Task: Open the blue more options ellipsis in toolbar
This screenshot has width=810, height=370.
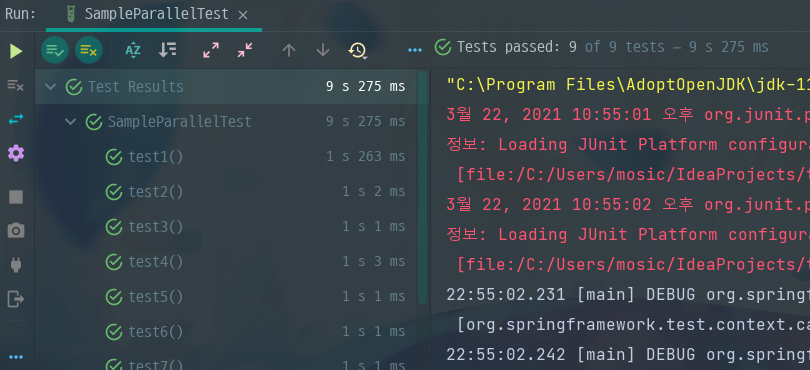Action: pos(415,50)
